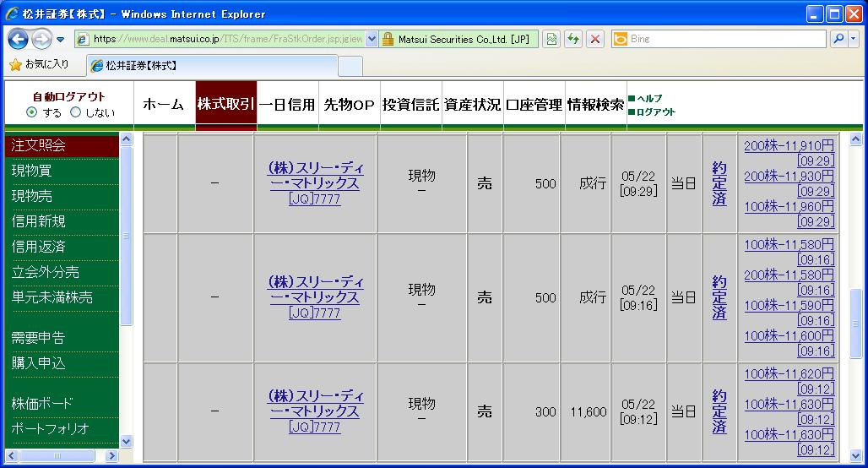Click the browser Back button
Image resolution: width=868 pixels, height=468 pixels.
pos(19,39)
